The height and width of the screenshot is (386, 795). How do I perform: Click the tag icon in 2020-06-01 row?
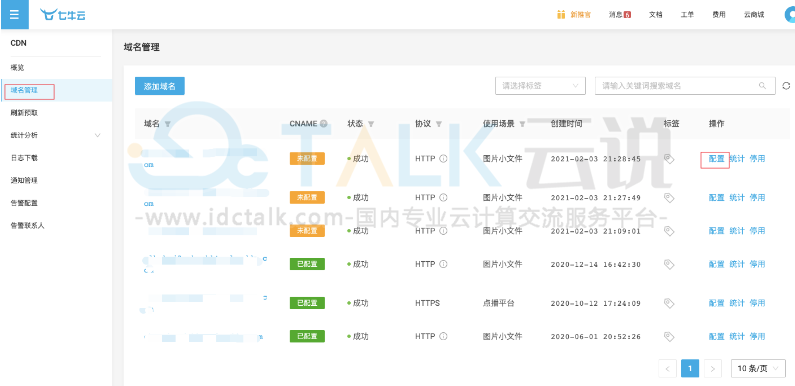pos(669,337)
